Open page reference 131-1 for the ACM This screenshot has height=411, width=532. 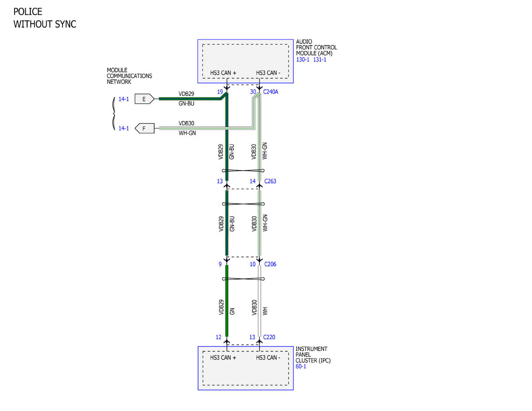click(x=320, y=59)
